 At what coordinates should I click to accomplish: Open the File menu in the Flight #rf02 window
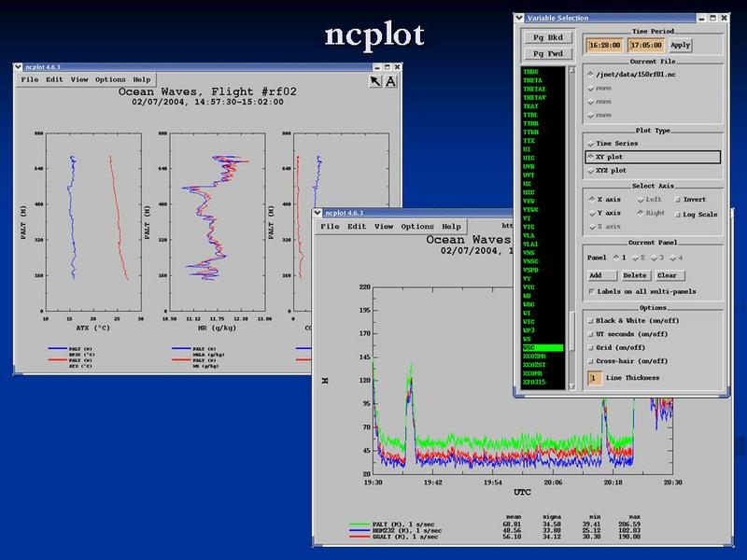(30, 79)
